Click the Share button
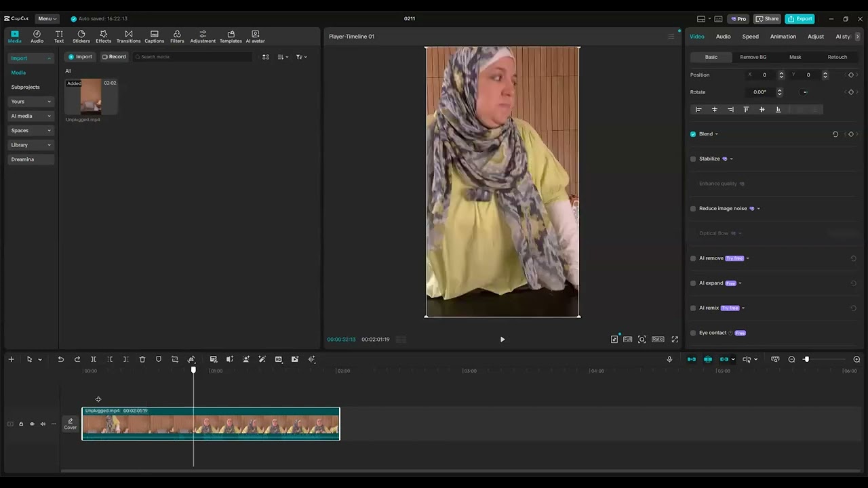The height and width of the screenshot is (488, 868). [x=767, y=18]
